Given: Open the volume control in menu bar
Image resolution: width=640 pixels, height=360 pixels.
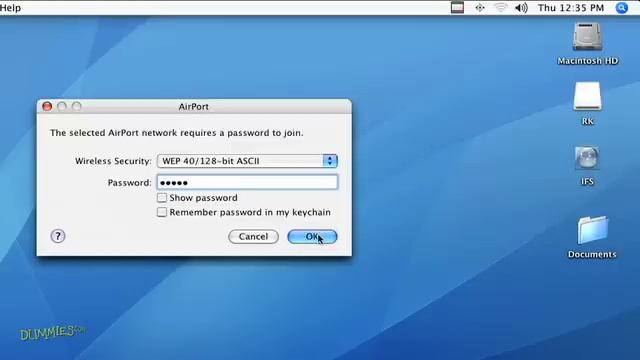Looking at the screenshot, I should coord(521,8).
